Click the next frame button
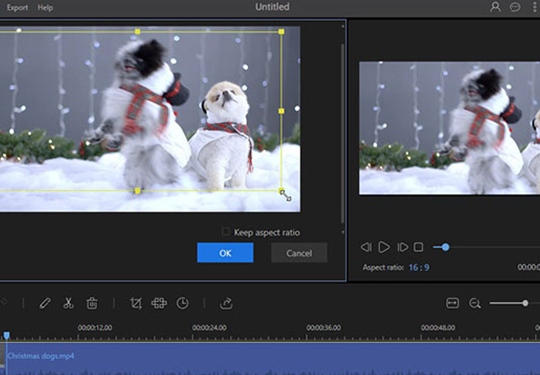 (x=402, y=247)
